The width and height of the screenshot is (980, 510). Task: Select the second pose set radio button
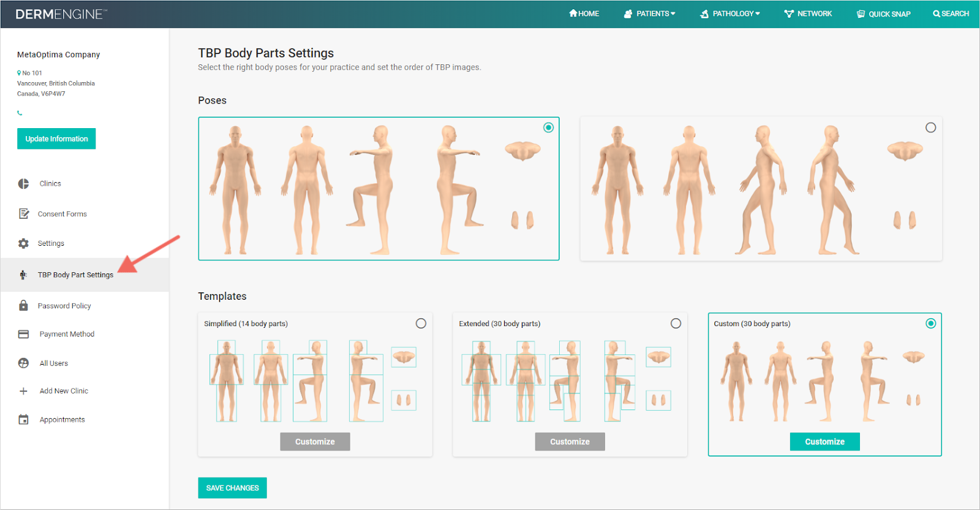coord(930,128)
